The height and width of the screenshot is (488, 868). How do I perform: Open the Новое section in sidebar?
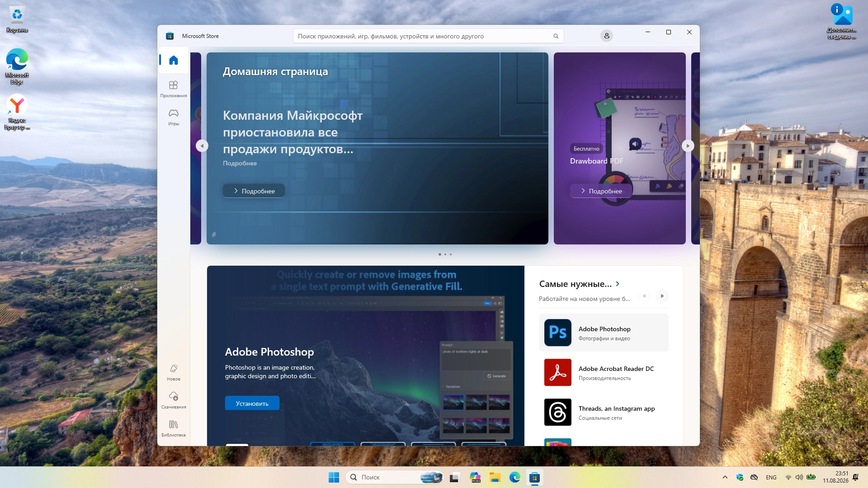coord(174,373)
